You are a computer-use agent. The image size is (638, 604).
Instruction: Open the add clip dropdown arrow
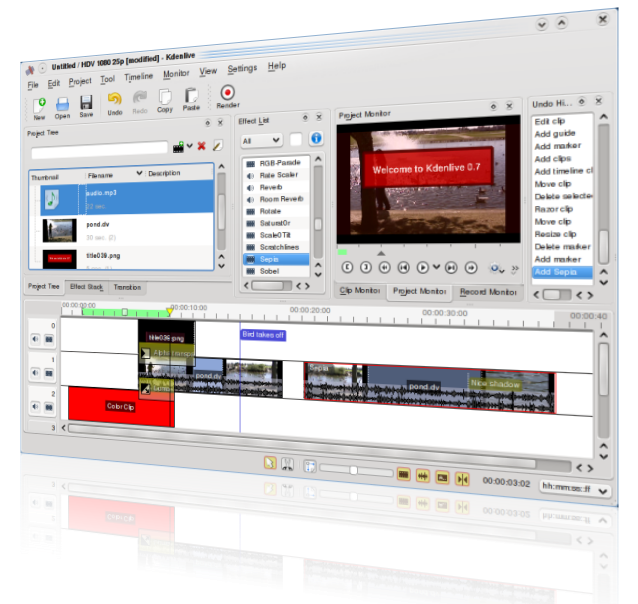[190, 146]
